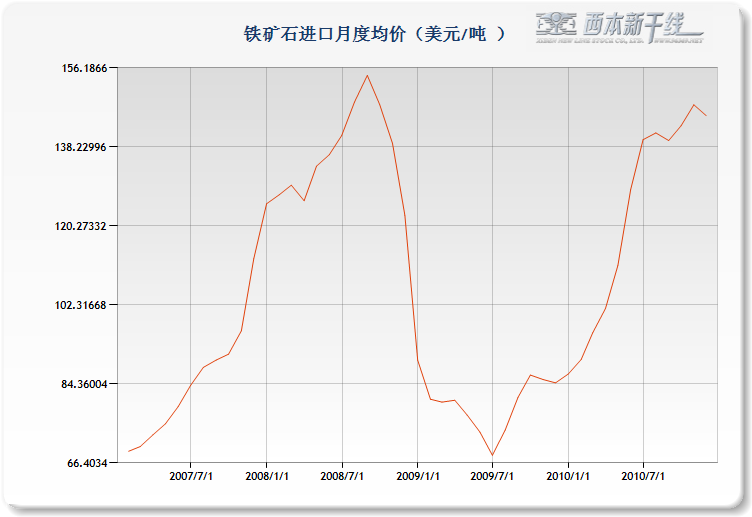This screenshot has width=752, height=517.
Task: Click the 2010/7/1 x-axis date label
Action: 644,477
